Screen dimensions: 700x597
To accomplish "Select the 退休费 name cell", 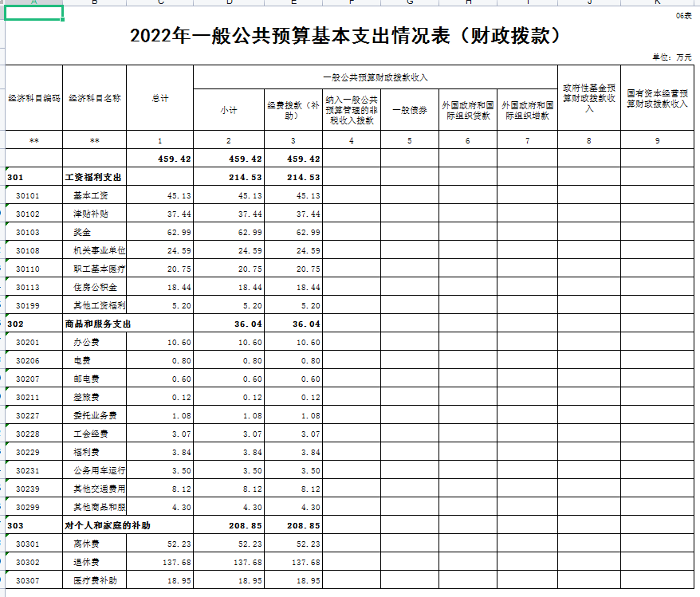I will click(x=95, y=562).
